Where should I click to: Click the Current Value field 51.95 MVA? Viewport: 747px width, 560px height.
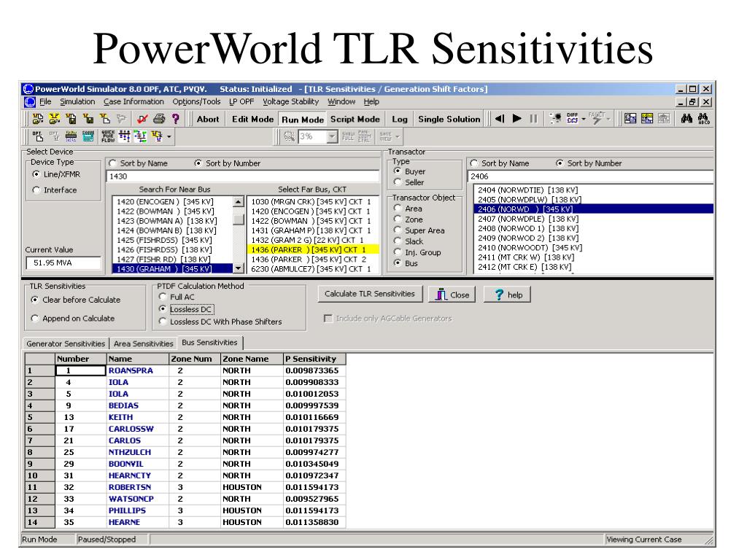click(63, 262)
